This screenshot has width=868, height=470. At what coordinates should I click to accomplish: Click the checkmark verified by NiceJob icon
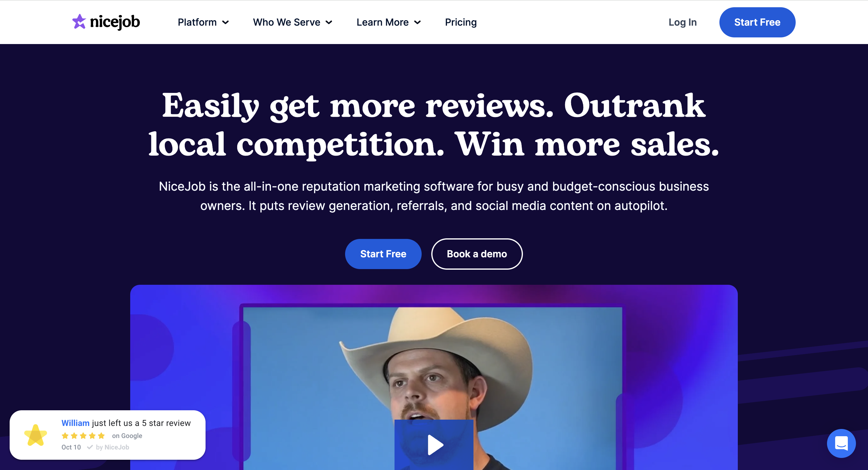pyautogui.click(x=90, y=447)
